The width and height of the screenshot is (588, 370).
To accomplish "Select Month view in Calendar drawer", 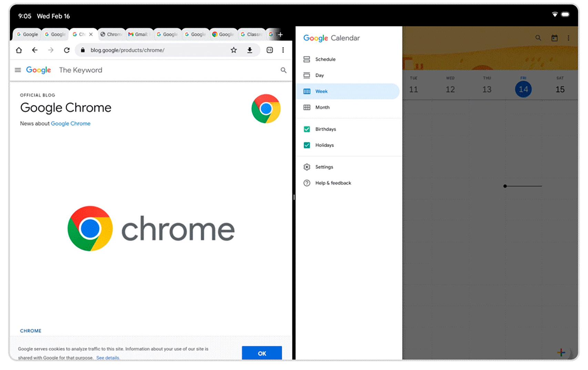I will [x=322, y=108].
